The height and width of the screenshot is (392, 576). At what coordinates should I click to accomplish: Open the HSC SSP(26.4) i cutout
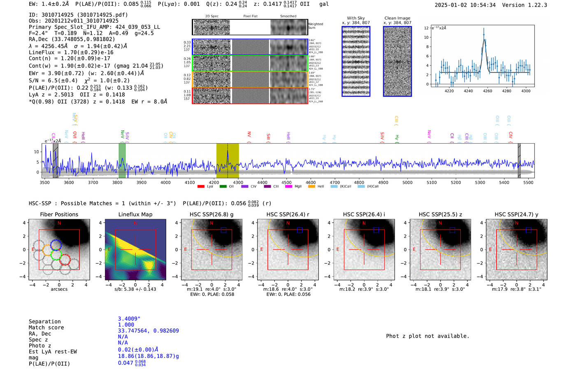point(364,250)
